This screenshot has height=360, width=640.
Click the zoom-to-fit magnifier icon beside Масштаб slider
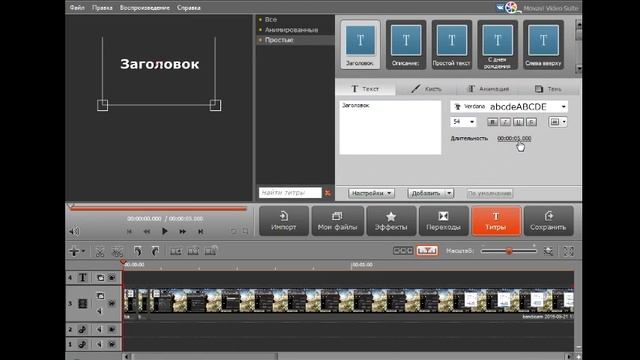click(x=549, y=251)
